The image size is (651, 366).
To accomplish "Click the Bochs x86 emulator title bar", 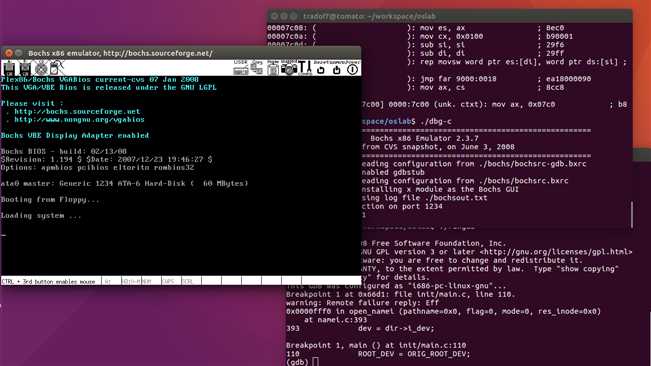I will pos(181,53).
